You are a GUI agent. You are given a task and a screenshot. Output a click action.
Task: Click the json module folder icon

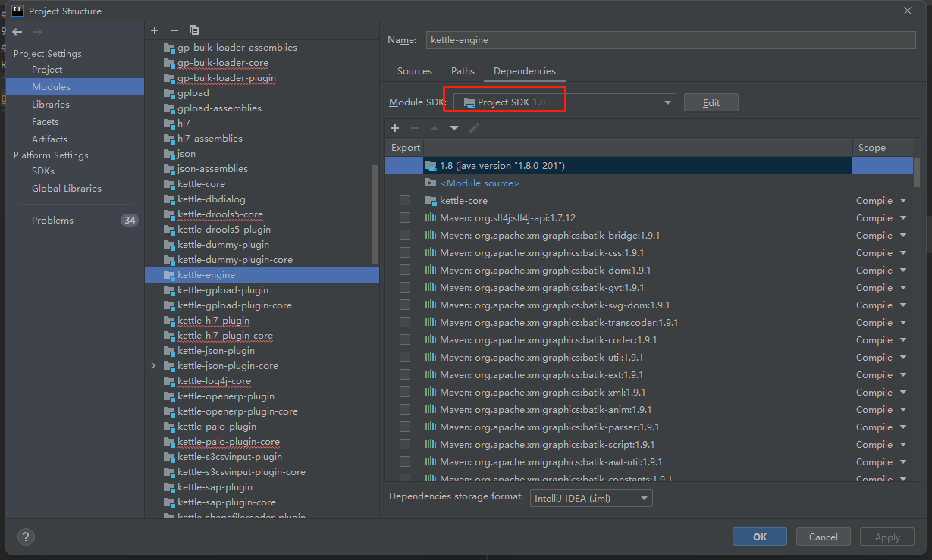click(169, 154)
